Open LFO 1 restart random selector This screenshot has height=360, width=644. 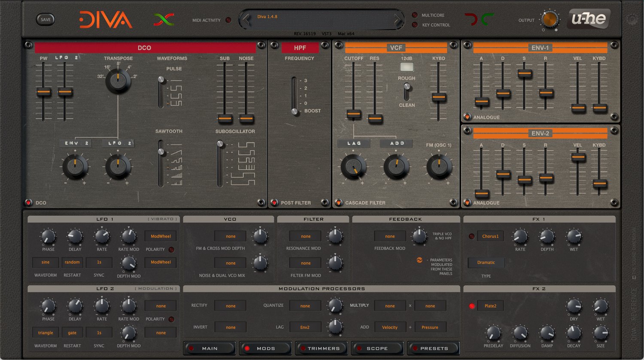pyautogui.click(x=72, y=262)
